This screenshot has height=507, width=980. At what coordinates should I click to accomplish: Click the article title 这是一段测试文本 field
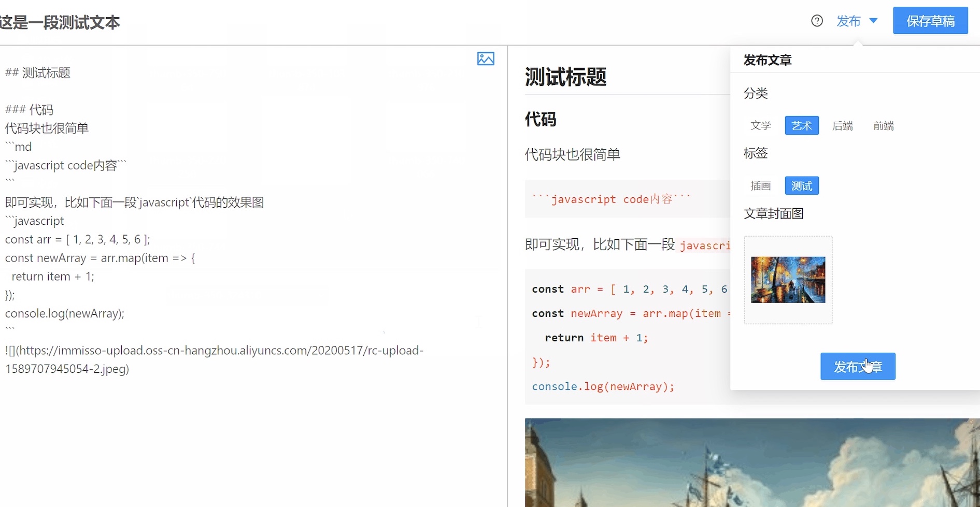pos(60,22)
